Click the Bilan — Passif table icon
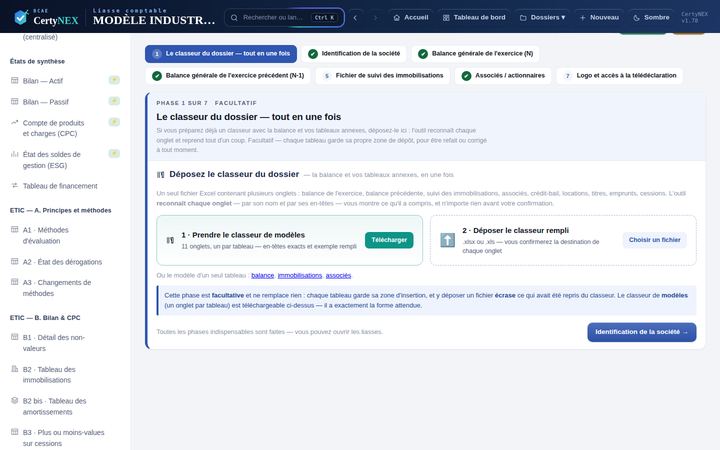 click(x=15, y=101)
